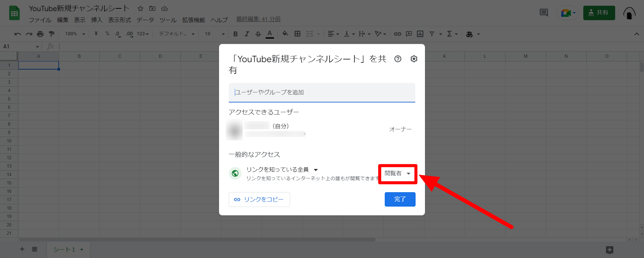Open comment history icon at top right
Screen dimensions: 644x258
pyautogui.click(x=544, y=13)
